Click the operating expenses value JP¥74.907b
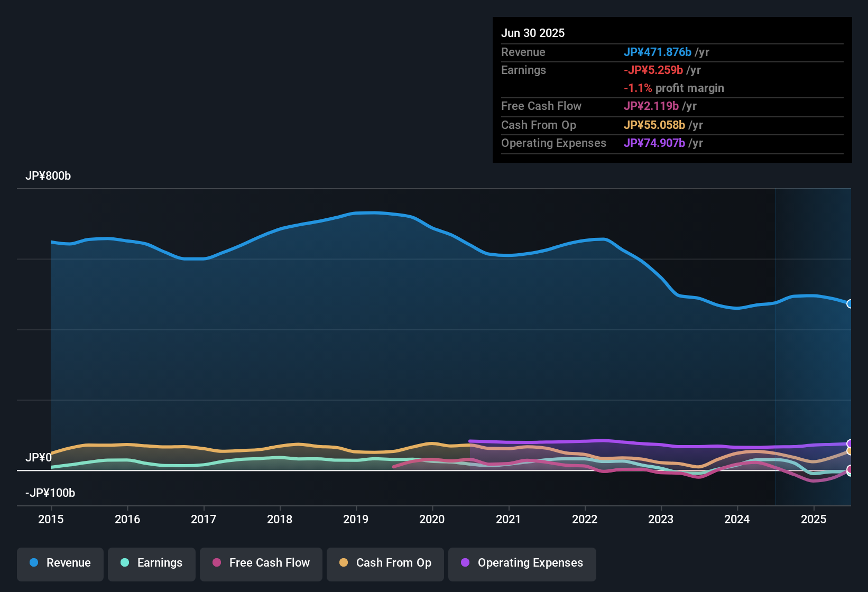Screen dimensions: 868x592 [x=654, y=143]
